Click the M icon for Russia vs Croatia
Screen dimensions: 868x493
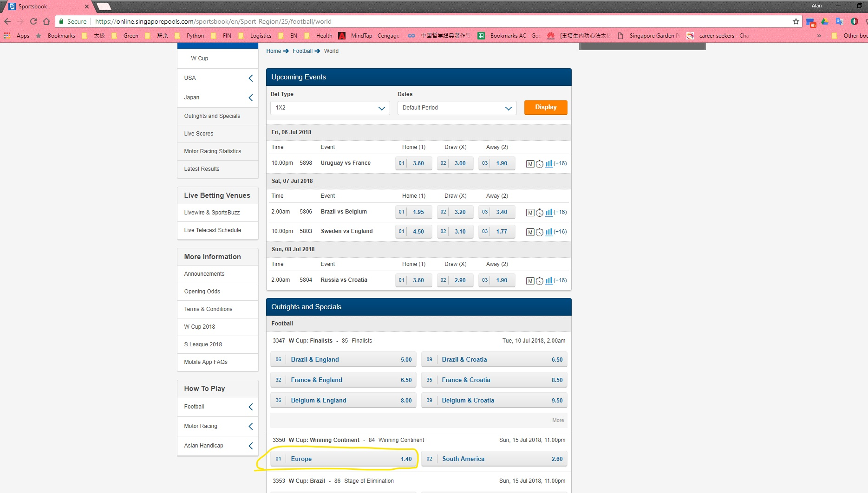pyautogui.click(x=530, y=281)
